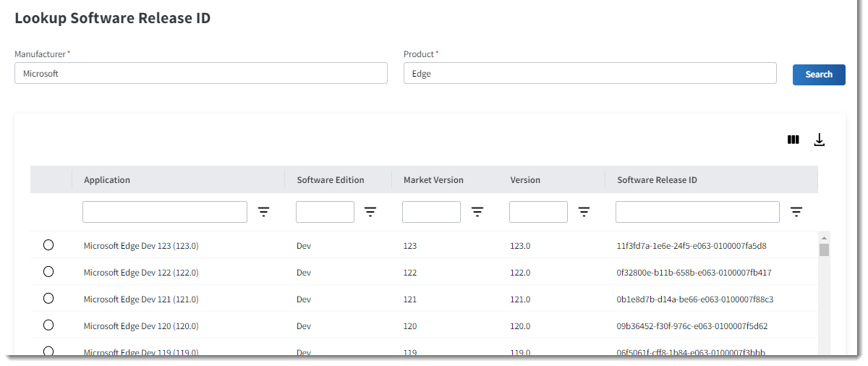Open the Version column filter icon

584,212
